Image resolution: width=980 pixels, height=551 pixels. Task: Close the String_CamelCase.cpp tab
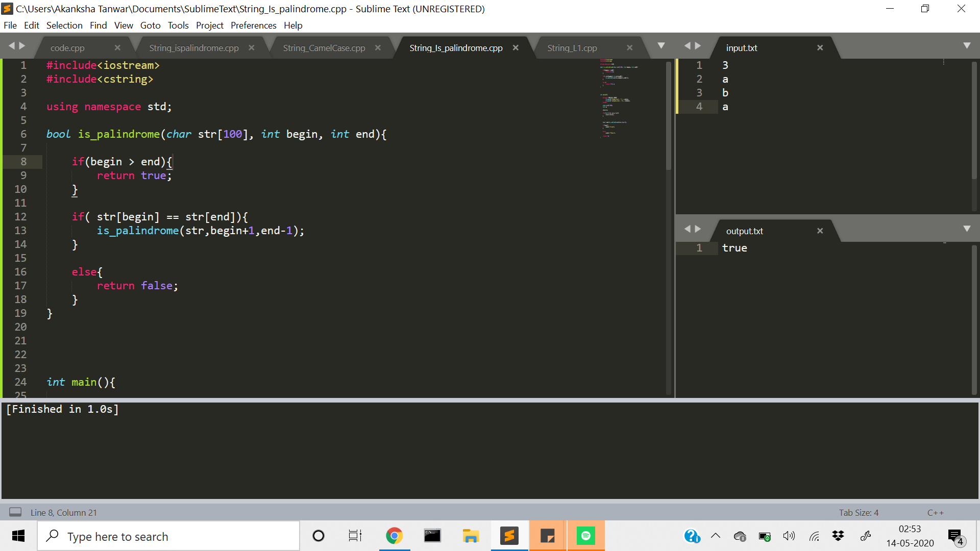coord(378,47)
